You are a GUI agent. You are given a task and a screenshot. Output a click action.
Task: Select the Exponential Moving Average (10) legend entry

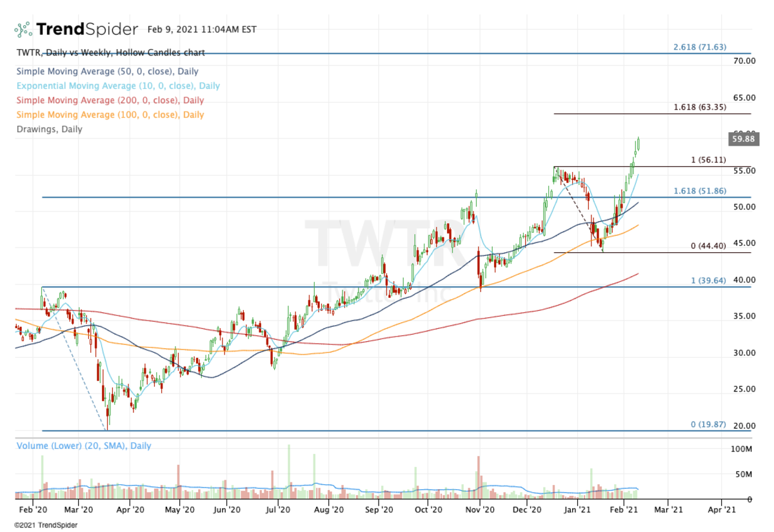pyautogui.click(x=118, y=86)
